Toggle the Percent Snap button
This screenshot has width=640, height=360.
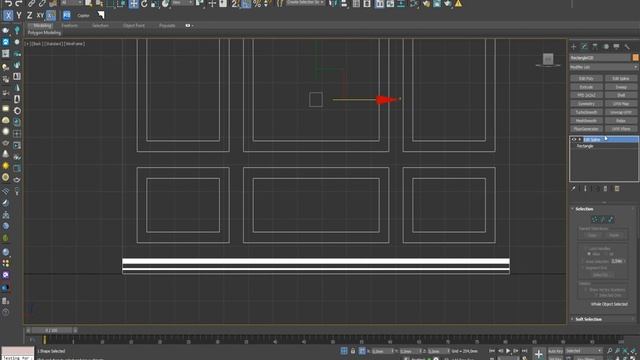coord(257,4)
